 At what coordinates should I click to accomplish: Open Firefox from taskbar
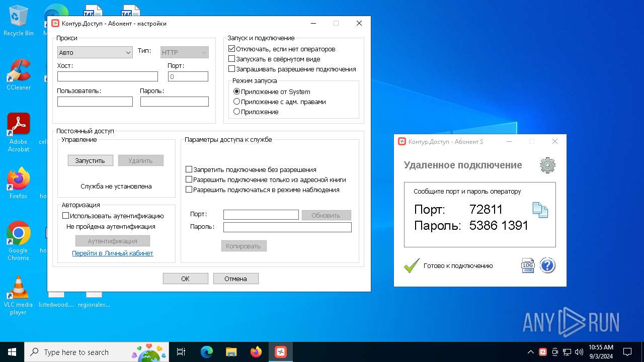tap(256, 352)
